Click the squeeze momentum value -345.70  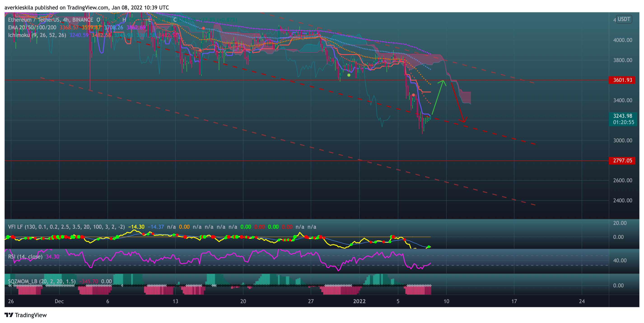pos(89,281)
